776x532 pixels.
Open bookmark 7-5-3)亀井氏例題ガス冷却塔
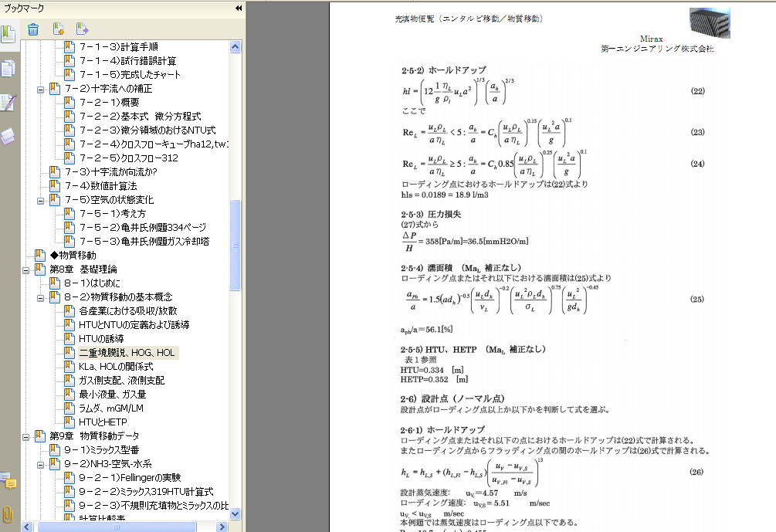tap(144, 241)
